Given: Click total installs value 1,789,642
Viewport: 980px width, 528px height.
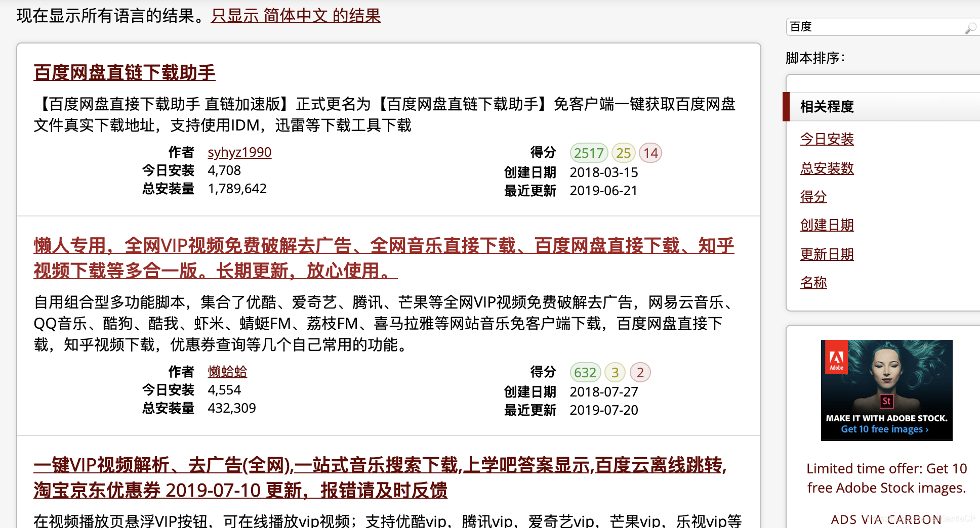Looking at the screenshot, I should tap(237, 189).
